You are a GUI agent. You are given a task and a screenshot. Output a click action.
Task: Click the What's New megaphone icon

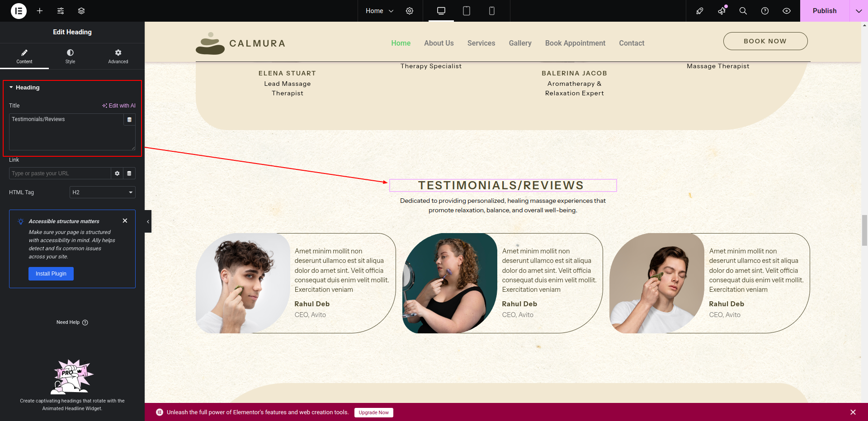(722, 11)
